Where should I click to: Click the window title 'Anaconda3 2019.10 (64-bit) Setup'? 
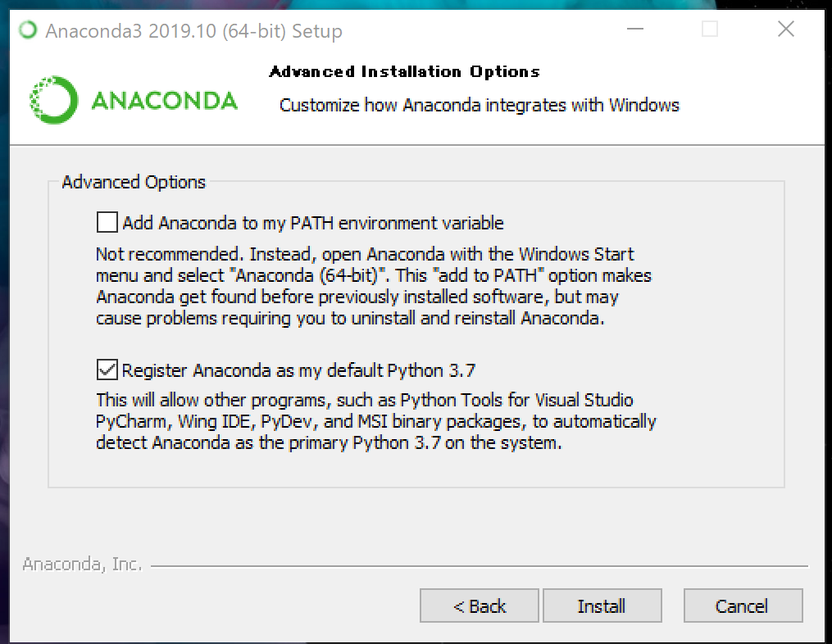point(193,31)
